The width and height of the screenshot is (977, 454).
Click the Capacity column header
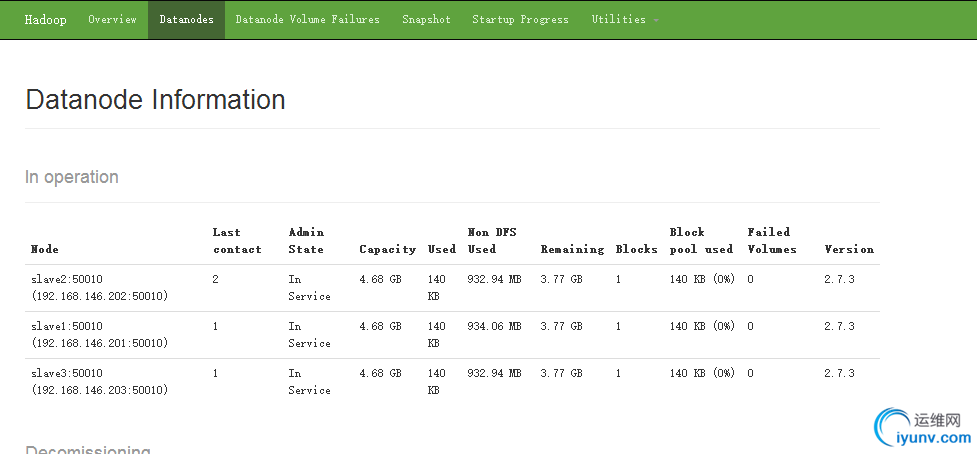coord(387,249)
